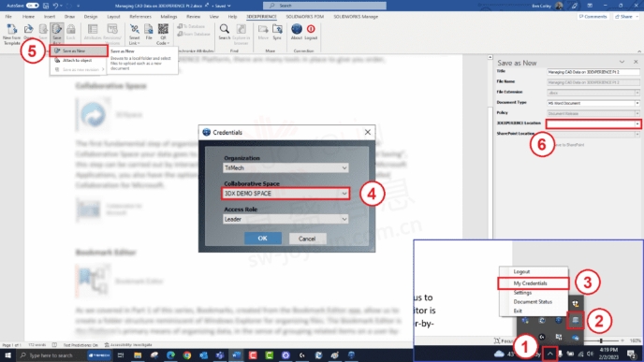Open the 3DEXPERIENCE Location dropdown
The image size is (644, 362).
click(593, 123)
